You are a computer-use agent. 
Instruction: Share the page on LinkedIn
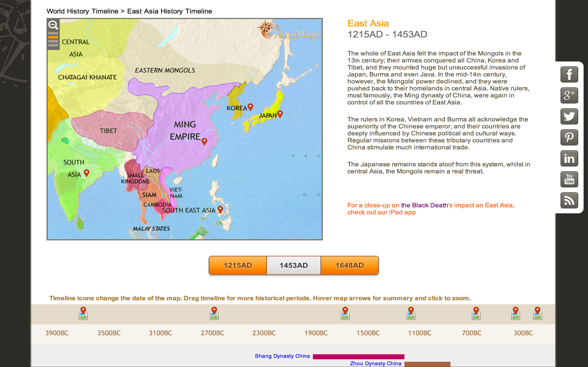coord(569,158)
